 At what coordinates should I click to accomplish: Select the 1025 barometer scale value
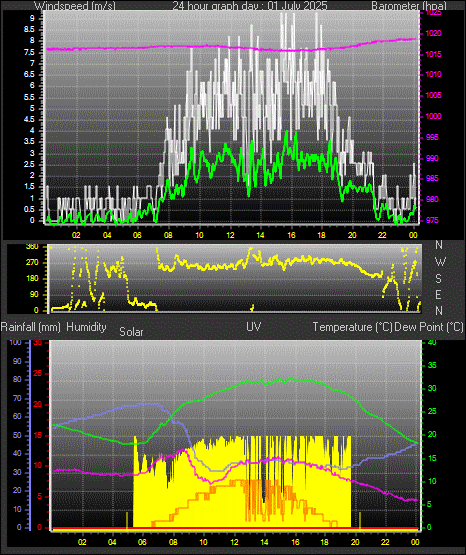click(433, 13)
